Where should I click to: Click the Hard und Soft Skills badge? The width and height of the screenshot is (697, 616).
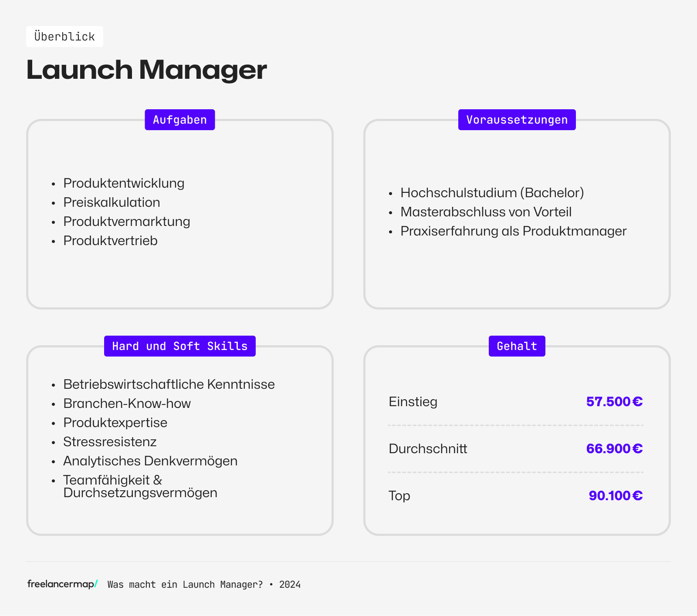(179, 346)
